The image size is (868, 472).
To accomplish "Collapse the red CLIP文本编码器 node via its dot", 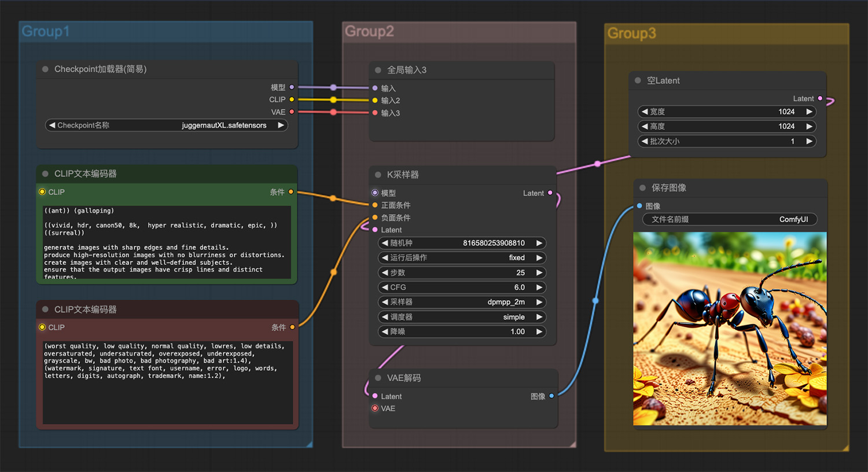I will click(45, 309).
